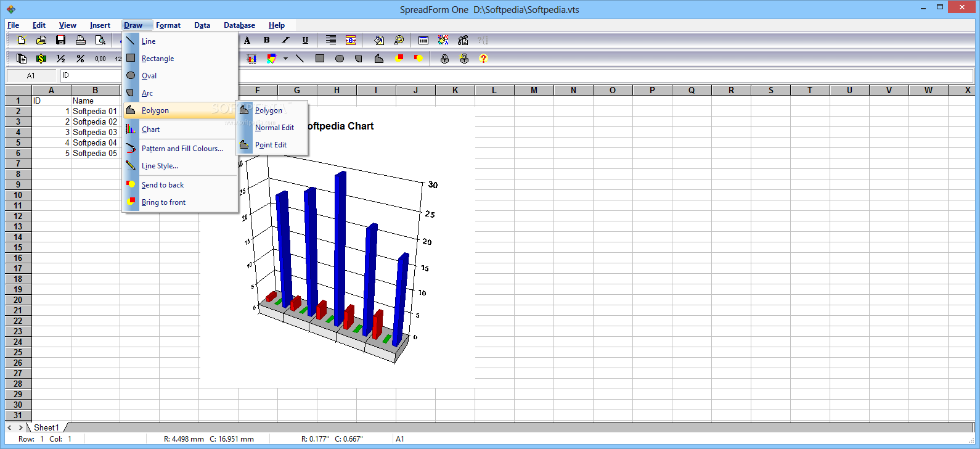Apply fraction format with ½ icon
This screenshot has height=449, width=980.
click(60, 59)
